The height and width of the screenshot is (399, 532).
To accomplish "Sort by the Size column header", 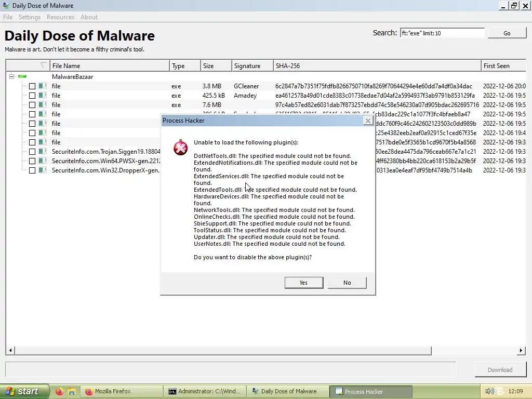I will click(216, 66).
